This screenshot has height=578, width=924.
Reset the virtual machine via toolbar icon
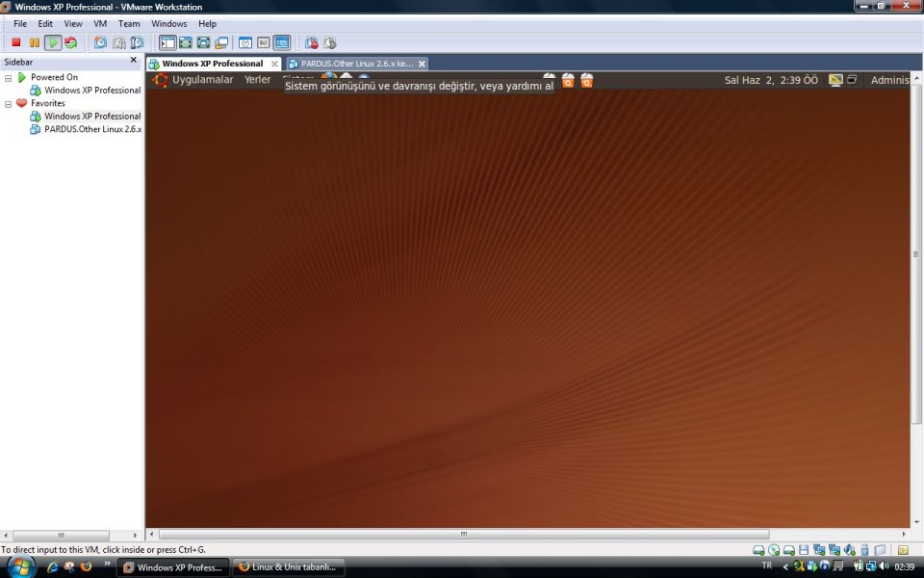70,42
